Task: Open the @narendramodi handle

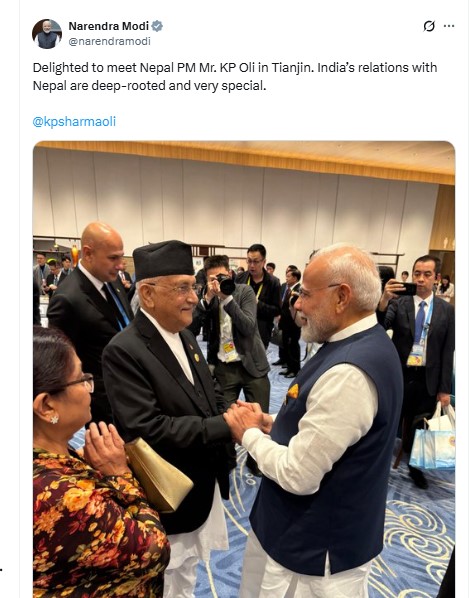Action: (109, 41)
